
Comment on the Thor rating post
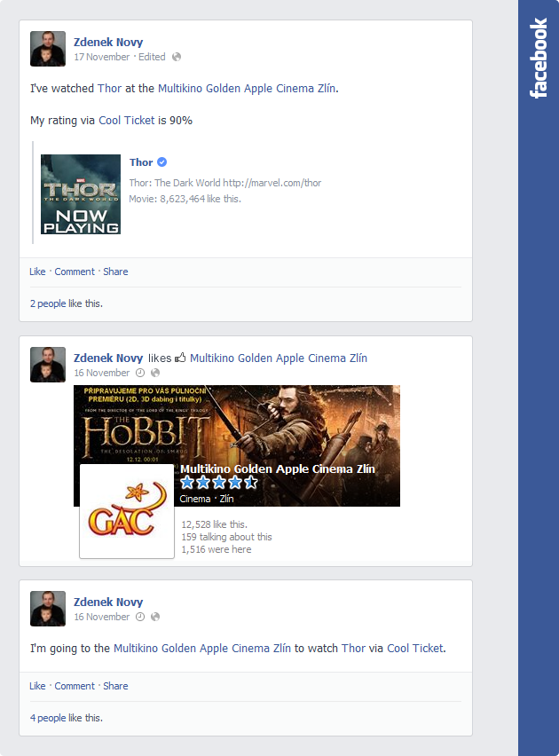(x=75, y=272)
